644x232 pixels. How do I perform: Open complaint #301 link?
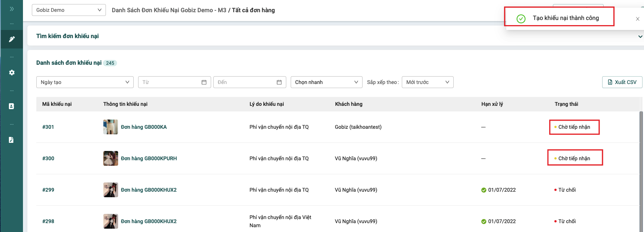(x=48, y=127)
